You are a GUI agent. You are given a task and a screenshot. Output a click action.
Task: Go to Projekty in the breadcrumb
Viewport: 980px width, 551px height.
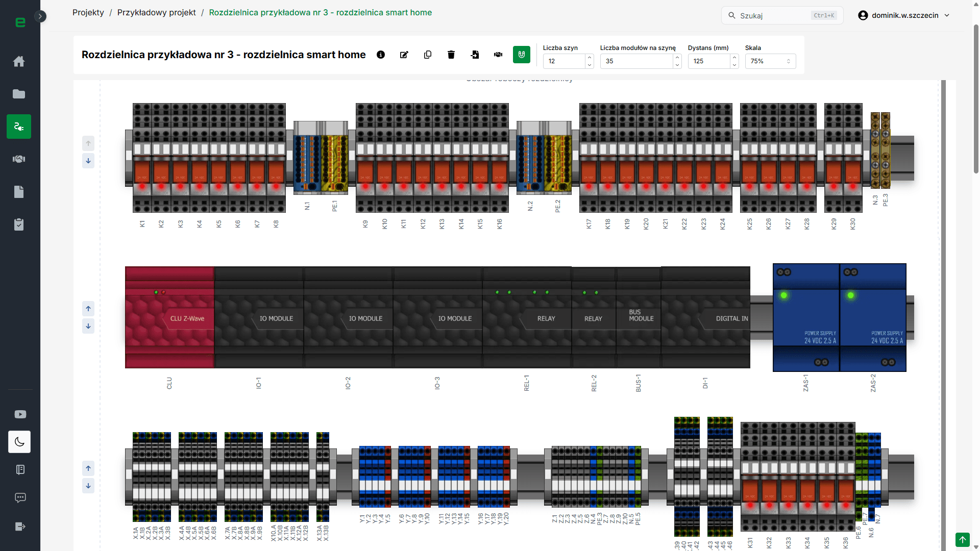point(88,12)
